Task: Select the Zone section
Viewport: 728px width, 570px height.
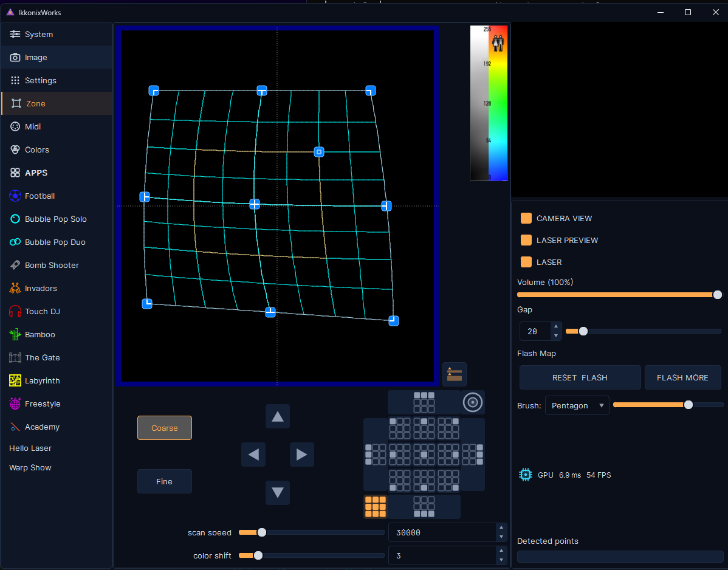Action: (x=56, y=103)
